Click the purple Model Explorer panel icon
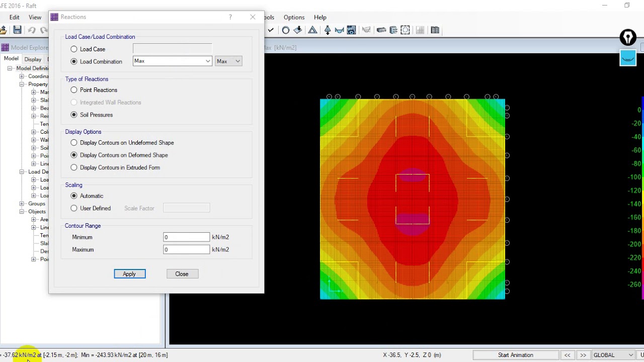This screenshot has height=362, width=644. coord(5,47)
